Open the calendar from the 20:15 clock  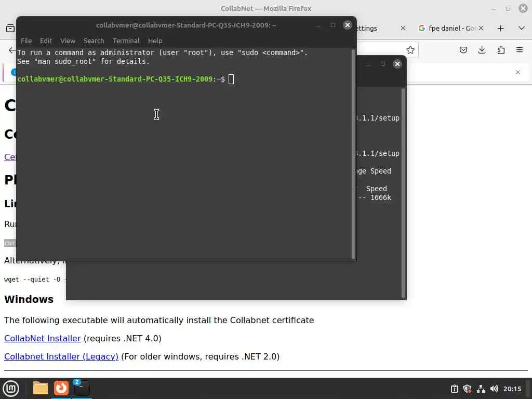tap(512, 389)
